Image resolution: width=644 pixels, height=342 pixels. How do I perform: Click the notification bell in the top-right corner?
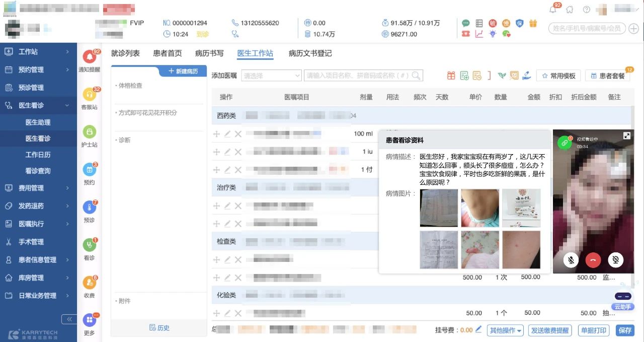click(552, 9)
